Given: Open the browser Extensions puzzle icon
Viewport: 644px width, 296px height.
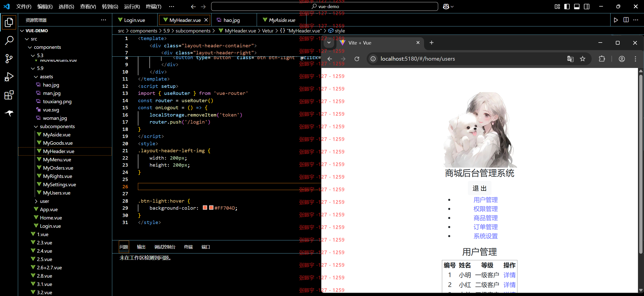Looking at the screenshot, I should click(x=602, y=59).
